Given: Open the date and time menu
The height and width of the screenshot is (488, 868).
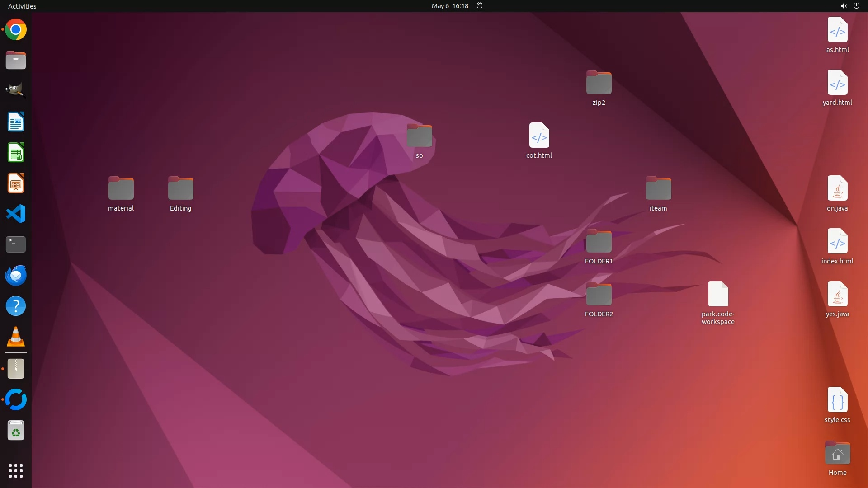Looking at the screenshot, I should [x=449, y=6].
